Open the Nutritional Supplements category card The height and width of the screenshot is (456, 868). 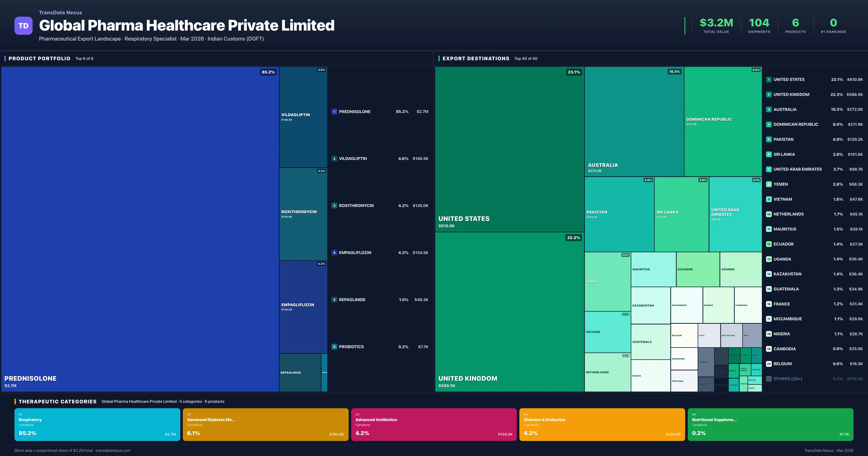770,424
